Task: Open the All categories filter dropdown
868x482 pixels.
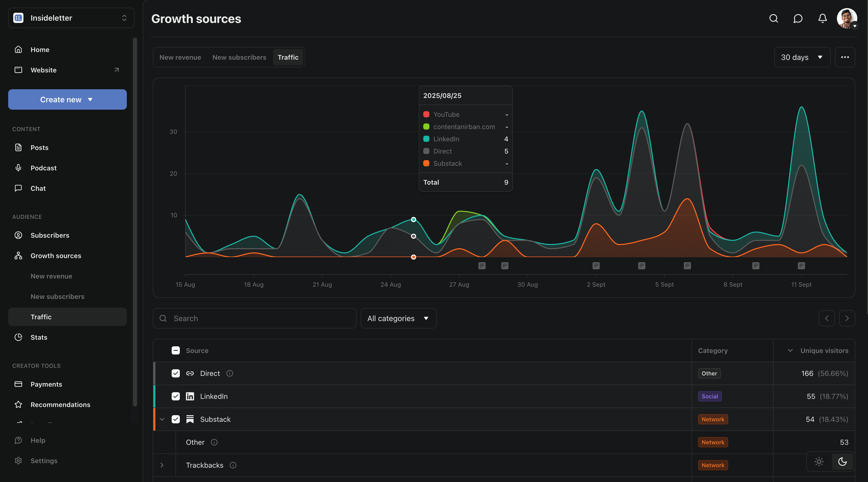Action: pos(398,319)
